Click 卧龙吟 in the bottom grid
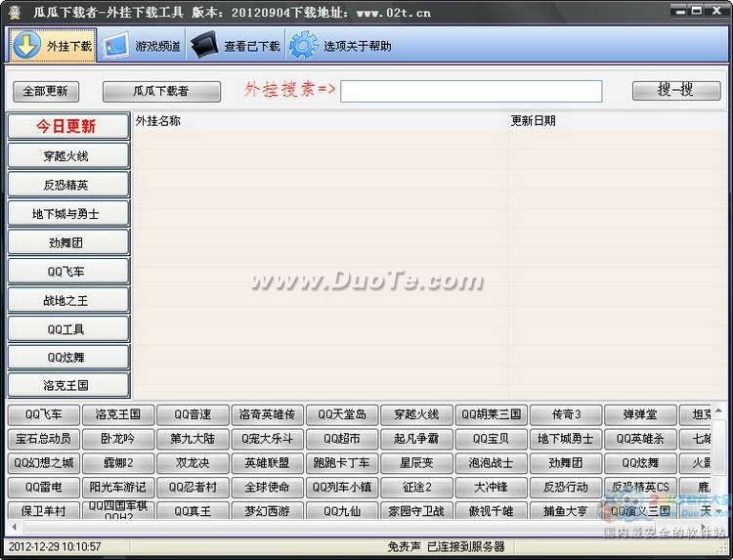Viewport: 733px width, 560px height. click(x=118, y=439)
